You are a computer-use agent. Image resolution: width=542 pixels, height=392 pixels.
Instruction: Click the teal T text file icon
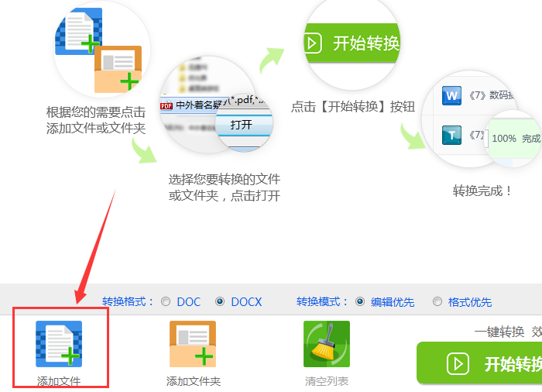tap(451, 135)
